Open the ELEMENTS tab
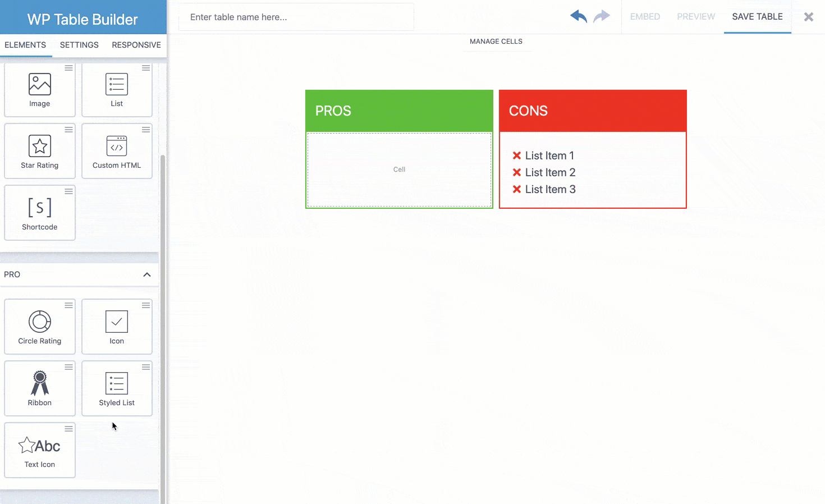Screen dimensions: 825x504 [25, 45]
